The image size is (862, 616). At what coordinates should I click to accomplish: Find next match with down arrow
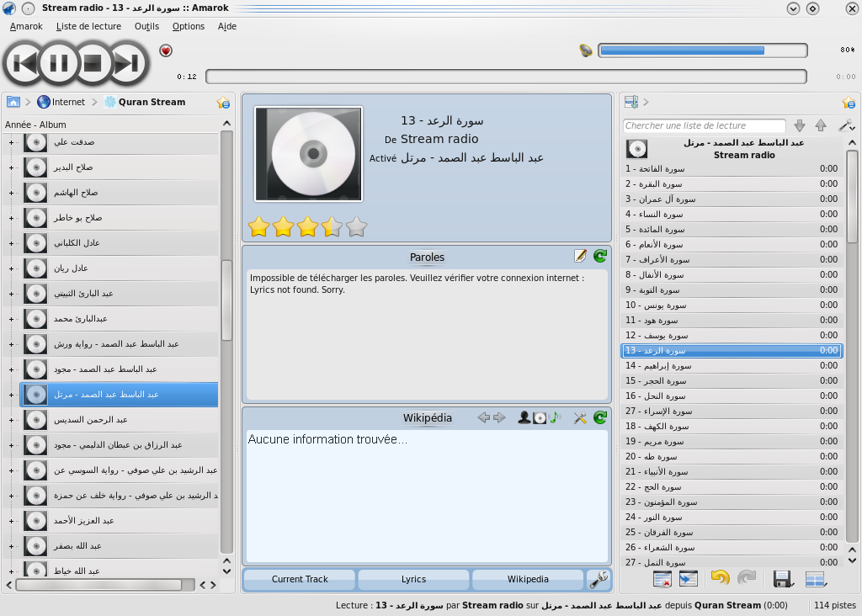click(800, 126)
